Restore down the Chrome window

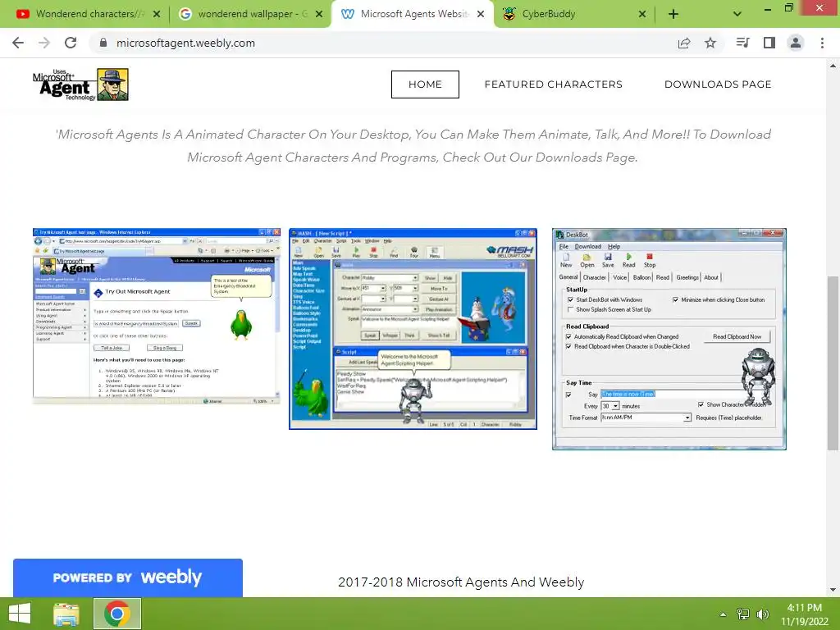click(x=789, y=7)
